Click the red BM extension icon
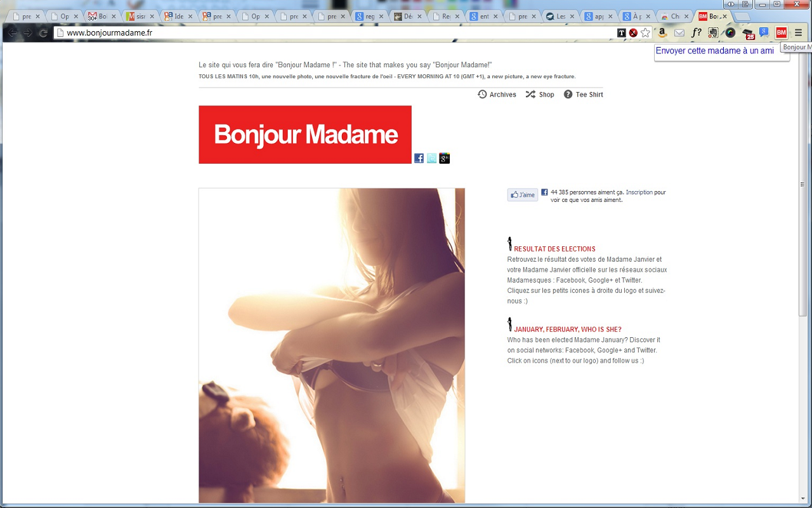This screenshot has height=508, width=812. [x=782, y=33]
